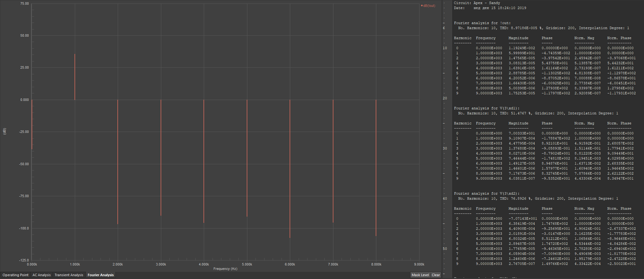
Task: Click magnitude value 2.76705E-007
Action: coord(522,264)
